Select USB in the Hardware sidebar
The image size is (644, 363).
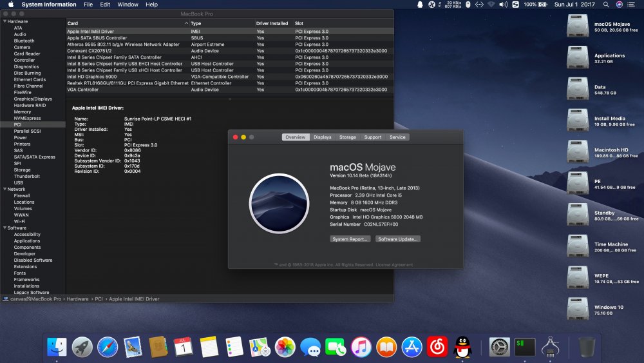(x=19, y=183)
